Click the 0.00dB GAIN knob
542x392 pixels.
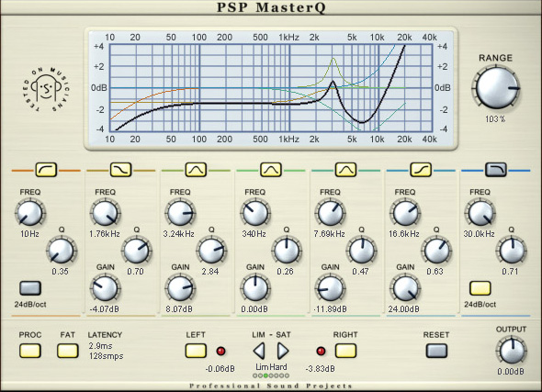coord(255,288)
